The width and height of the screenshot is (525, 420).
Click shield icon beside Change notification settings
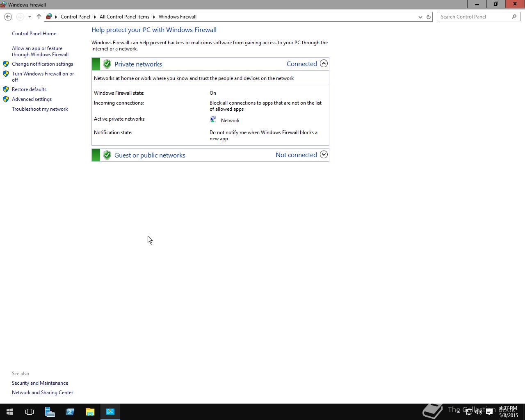[6, 64]
